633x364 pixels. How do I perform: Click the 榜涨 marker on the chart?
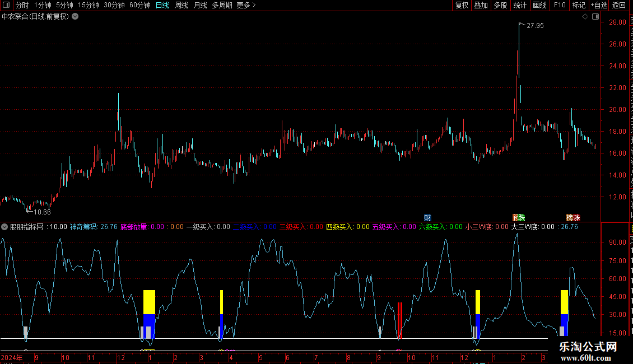[573, 218]
